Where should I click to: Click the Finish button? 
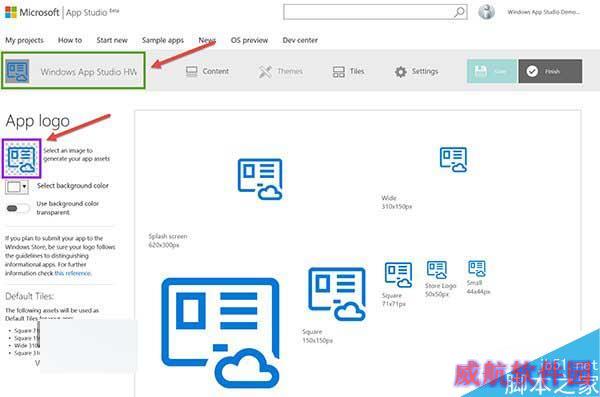point(550,71)
